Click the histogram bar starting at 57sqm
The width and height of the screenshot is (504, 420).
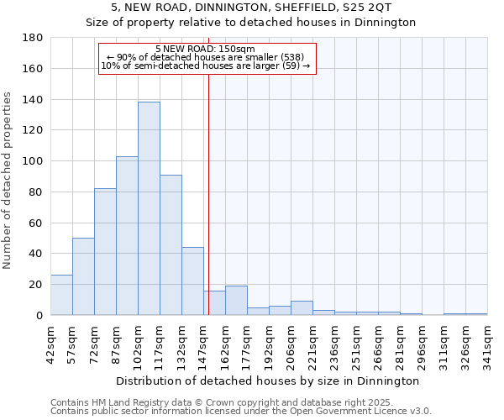click(83, 276)
